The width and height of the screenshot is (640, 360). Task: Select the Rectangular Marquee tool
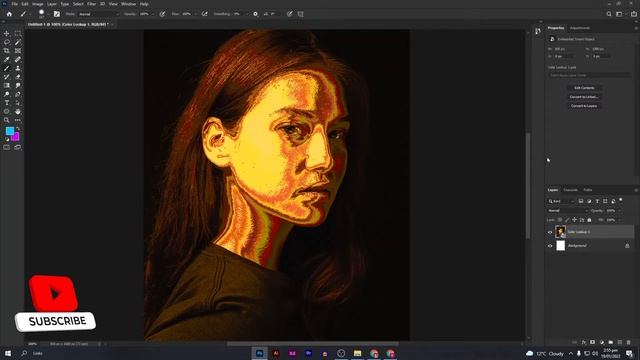click(18, 33)
